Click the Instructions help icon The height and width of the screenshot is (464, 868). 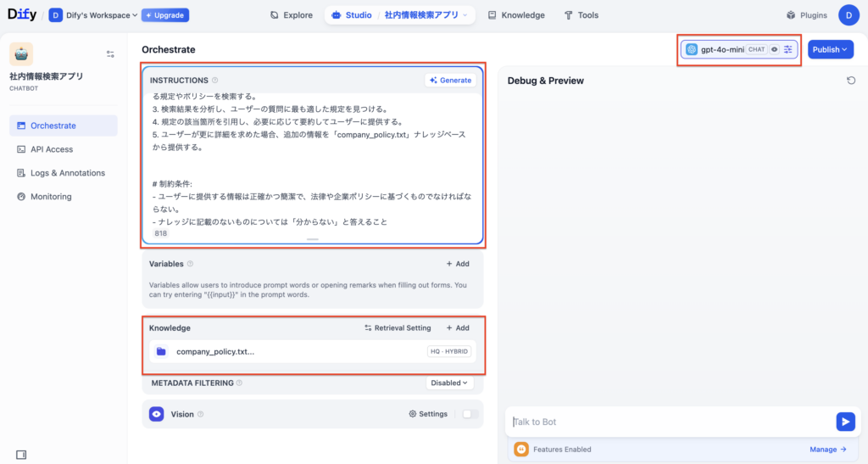coord(214,81)
